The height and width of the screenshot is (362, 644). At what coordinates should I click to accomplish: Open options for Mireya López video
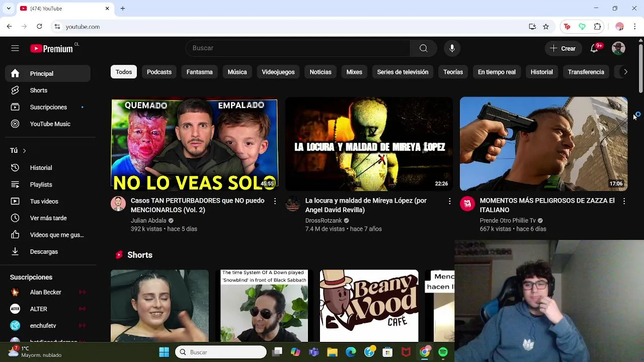[449, 201]
